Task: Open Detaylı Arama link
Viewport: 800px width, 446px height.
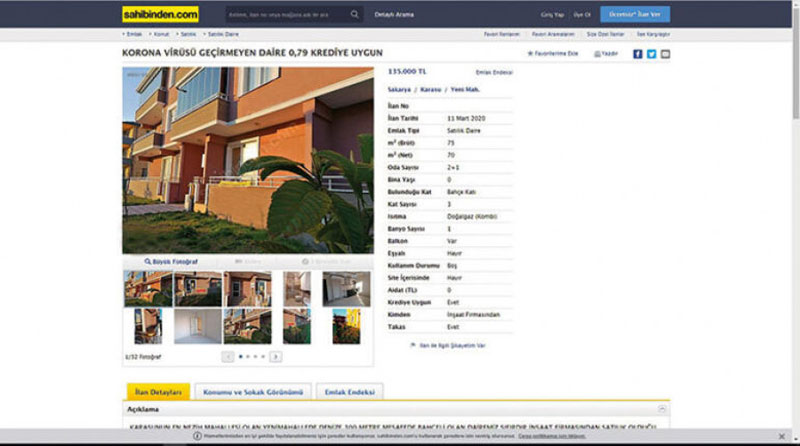Action: click(396, 15)
